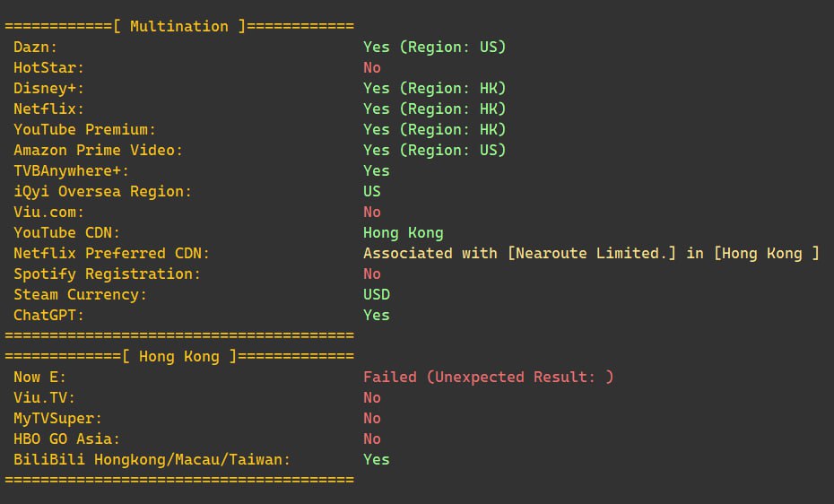
Task: Select the Dazn label
Action: (x=35, y=47)
